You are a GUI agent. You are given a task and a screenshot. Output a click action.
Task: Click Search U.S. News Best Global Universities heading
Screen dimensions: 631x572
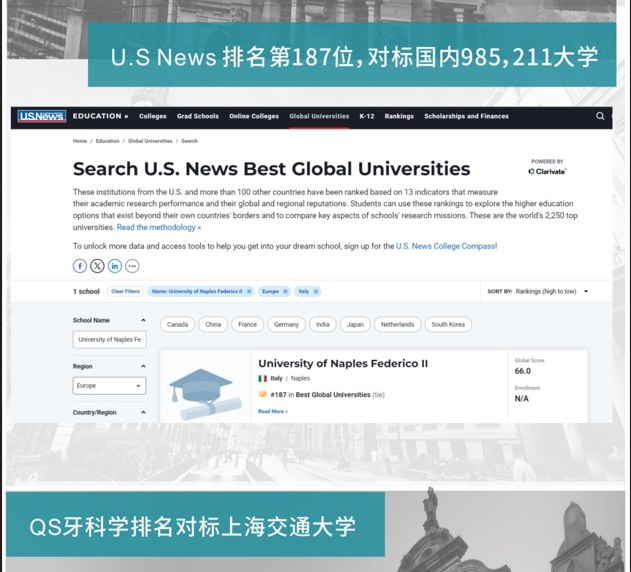(x=271, y=169)
